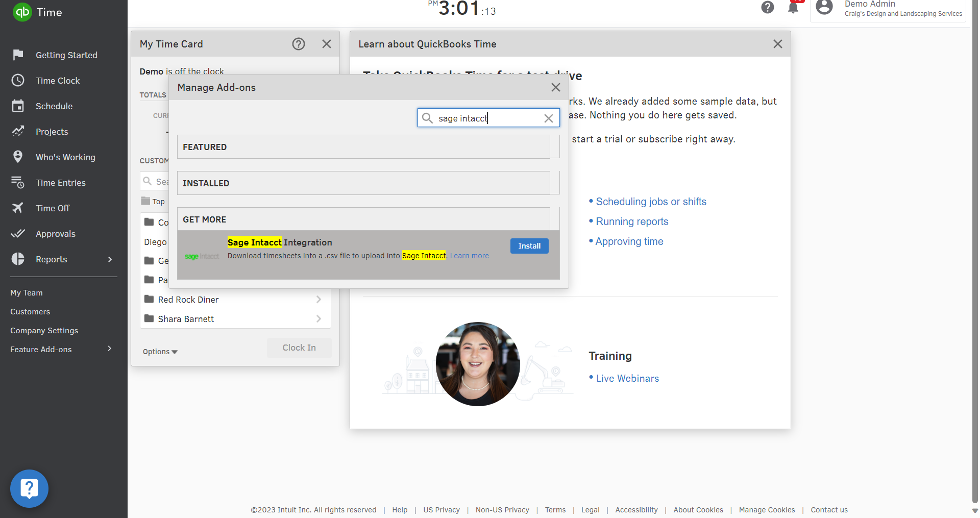Image resolution: width=980 pixels, height=518 pixels.
Task: Open Time Clock in sidebar
Action: [x=58, y=81]
